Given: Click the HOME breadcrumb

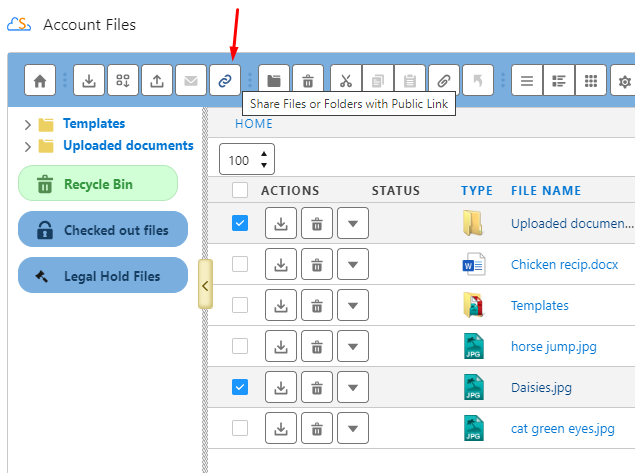Looking at the screenshot, I should click(x=253, y=124).
